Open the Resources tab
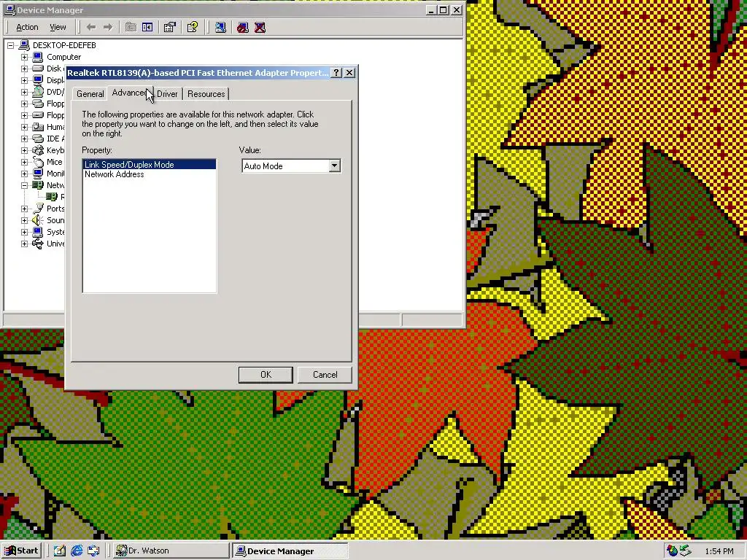 [206, 94]
